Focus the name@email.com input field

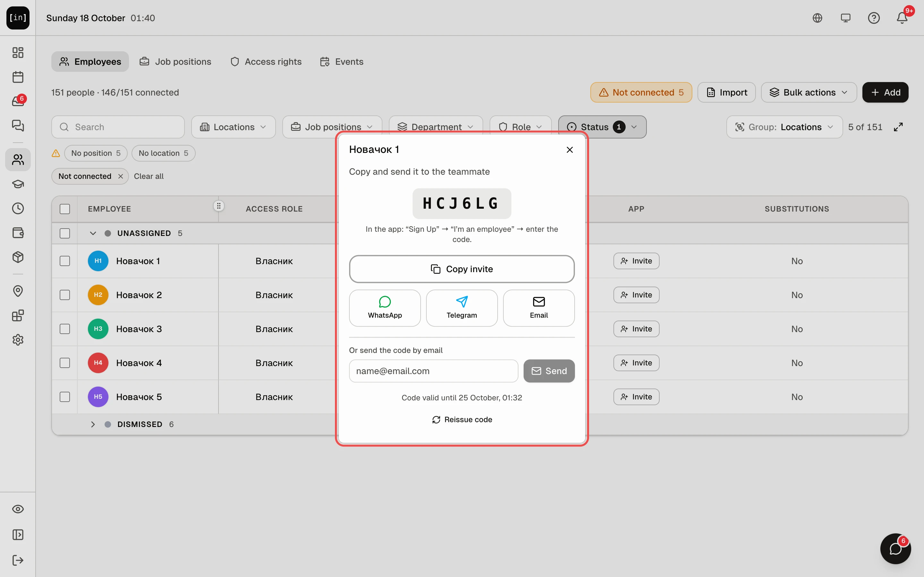click(433, 371)
